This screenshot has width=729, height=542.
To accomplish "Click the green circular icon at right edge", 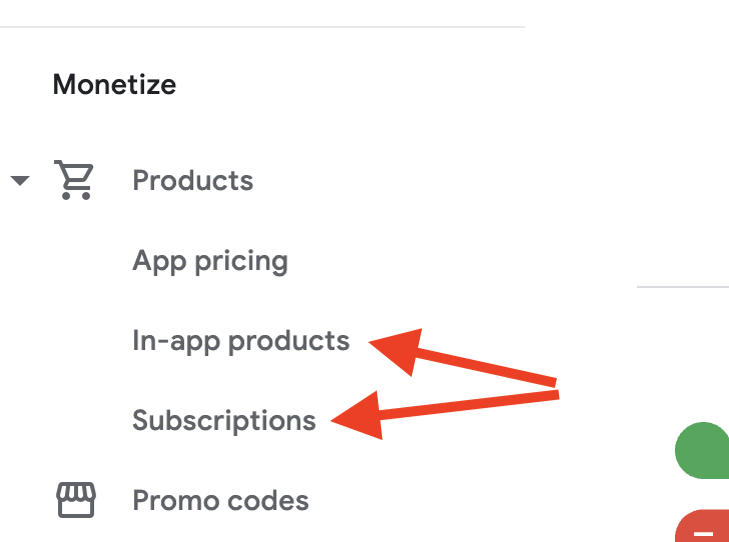I will (702, 450).
